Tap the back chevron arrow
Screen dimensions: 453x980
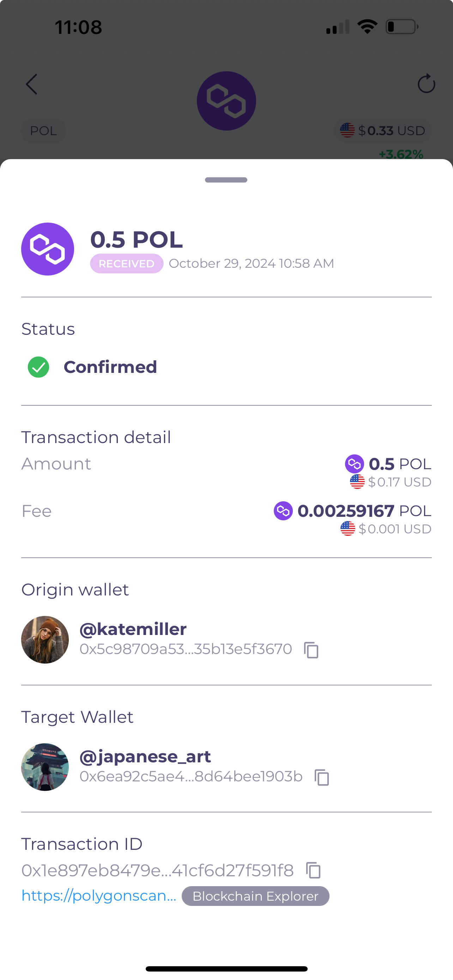point(31,84)
